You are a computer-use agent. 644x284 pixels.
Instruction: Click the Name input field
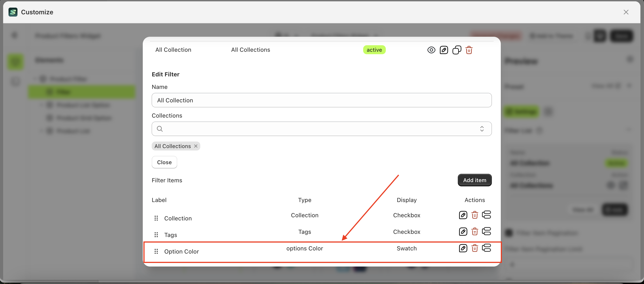(x=322, y=100)
